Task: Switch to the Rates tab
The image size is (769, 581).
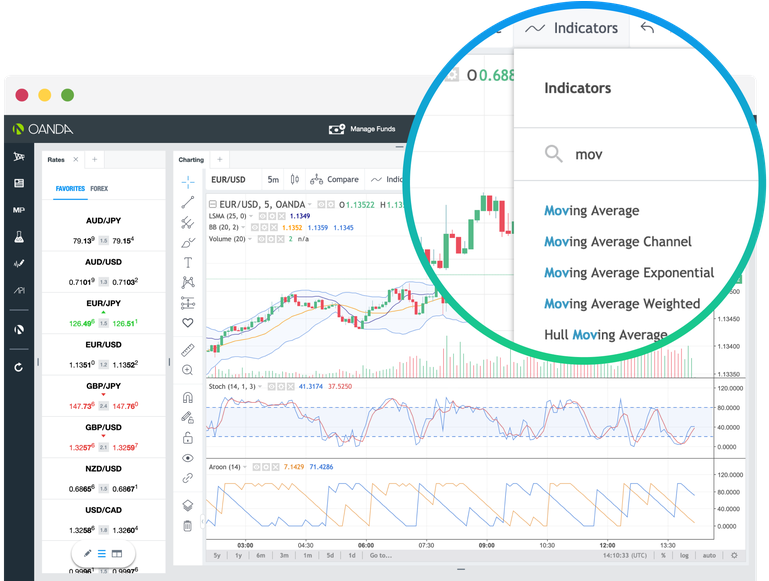Action: click(x=56, y=159)
